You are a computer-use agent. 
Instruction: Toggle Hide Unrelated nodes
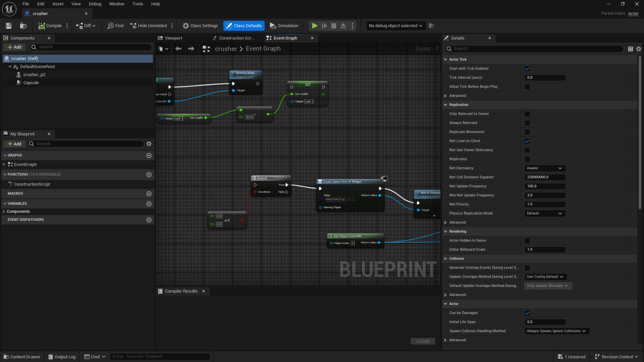149,26
